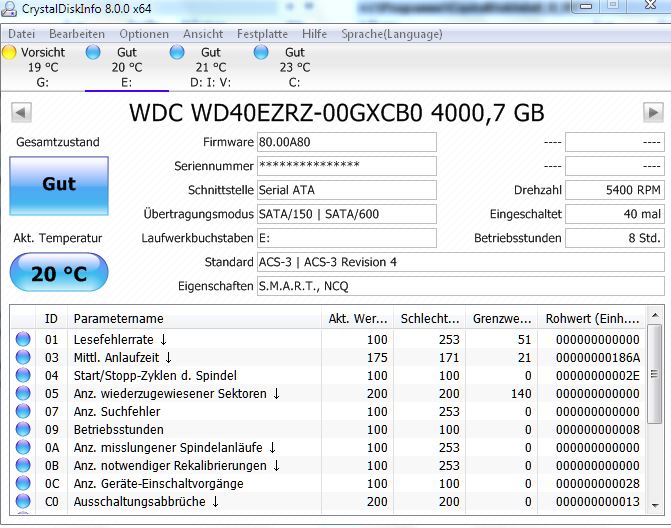Click the ID column header
This screenshot has height=528, width=671.
click(51, 318)
